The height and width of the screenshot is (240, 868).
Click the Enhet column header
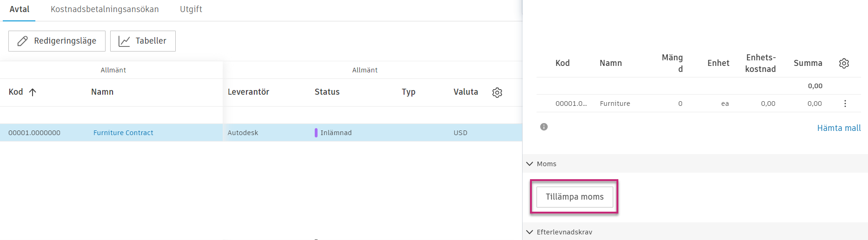tap(718, 63)
